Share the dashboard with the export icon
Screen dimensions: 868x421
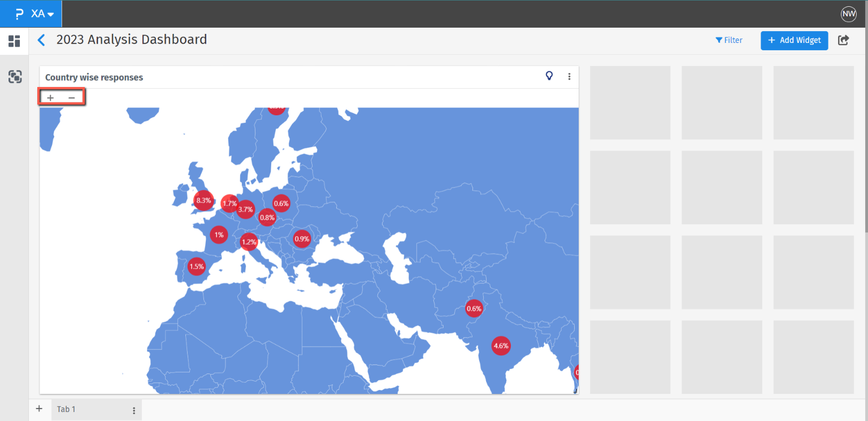[x=843, y=40]
